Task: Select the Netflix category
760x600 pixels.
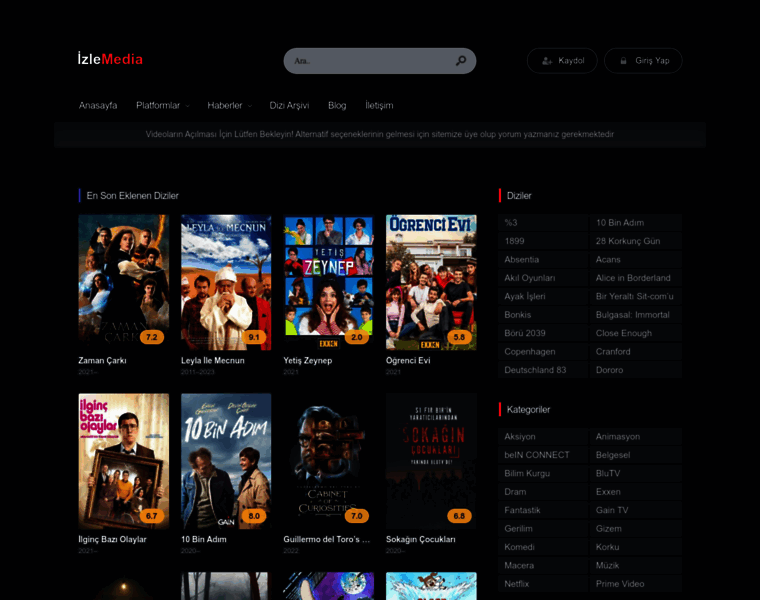Action: tap(543, 584)
